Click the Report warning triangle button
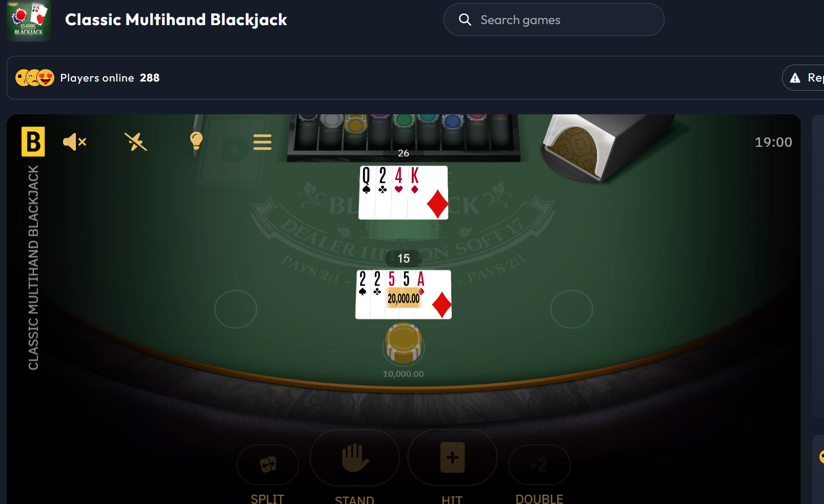Viewport: 824px width, 504px height. 803,77
